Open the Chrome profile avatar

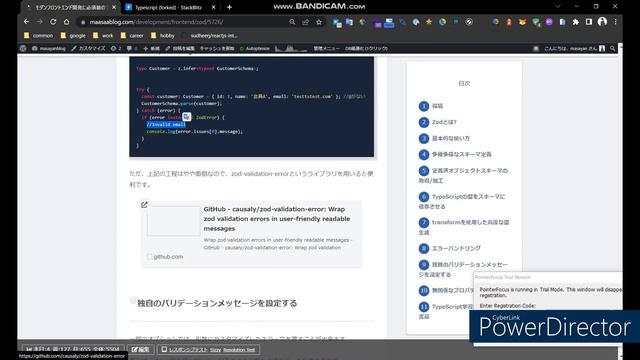click(602, 22)
